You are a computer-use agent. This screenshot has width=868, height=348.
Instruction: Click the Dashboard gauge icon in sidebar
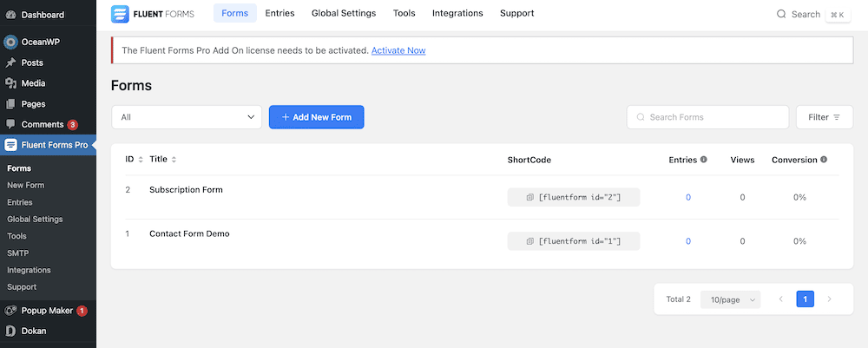(x=10, y=15)
